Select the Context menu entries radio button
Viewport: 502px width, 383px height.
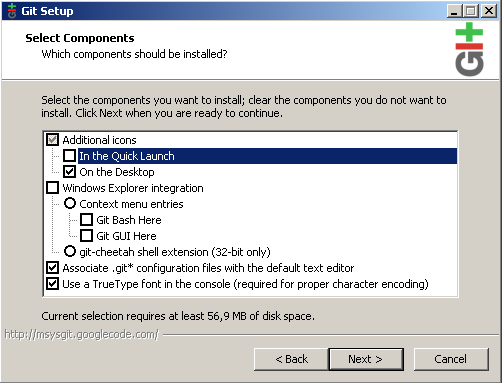[x=70, y=203]
